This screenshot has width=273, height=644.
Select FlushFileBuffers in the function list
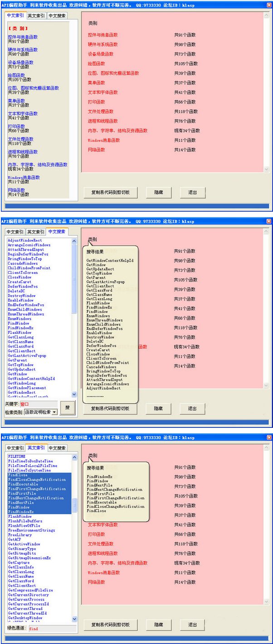click(25, 521)
